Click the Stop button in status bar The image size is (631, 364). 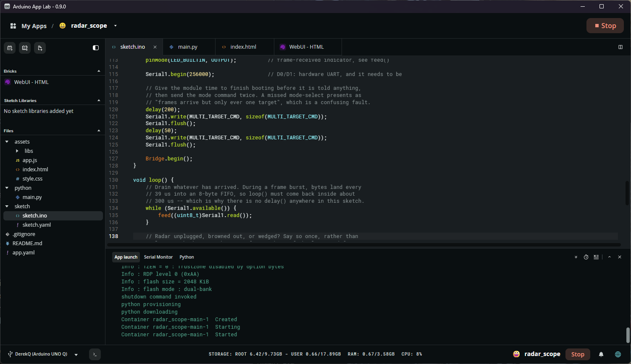pos(578,354)
